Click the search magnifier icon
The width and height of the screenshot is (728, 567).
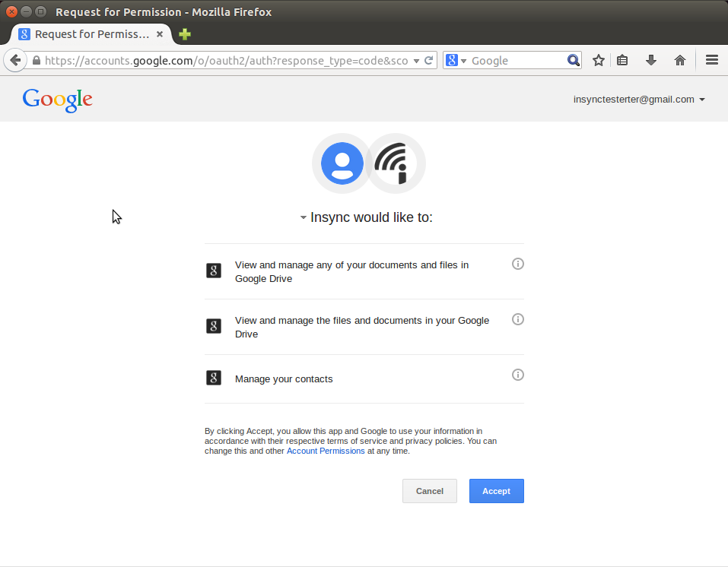pos(574,60)
